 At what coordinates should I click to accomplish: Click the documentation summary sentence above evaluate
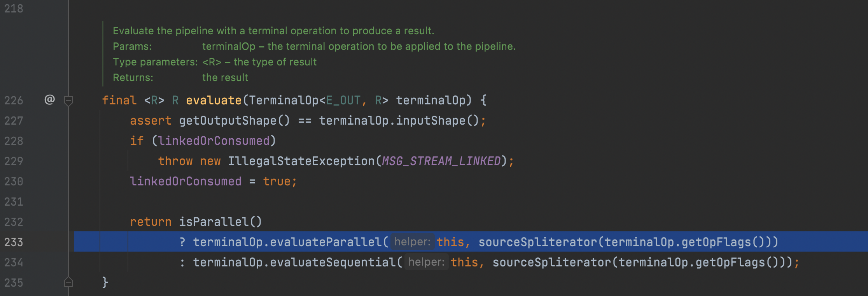[x=273, y=31]
